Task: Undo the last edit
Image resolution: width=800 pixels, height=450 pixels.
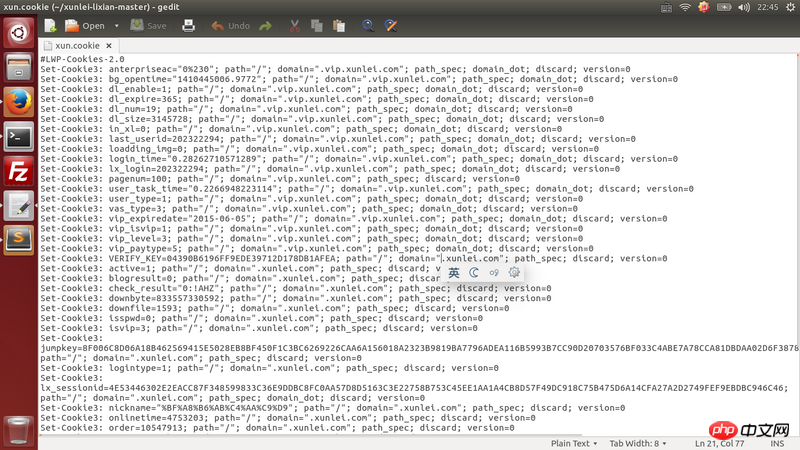Action: [231, 26]
